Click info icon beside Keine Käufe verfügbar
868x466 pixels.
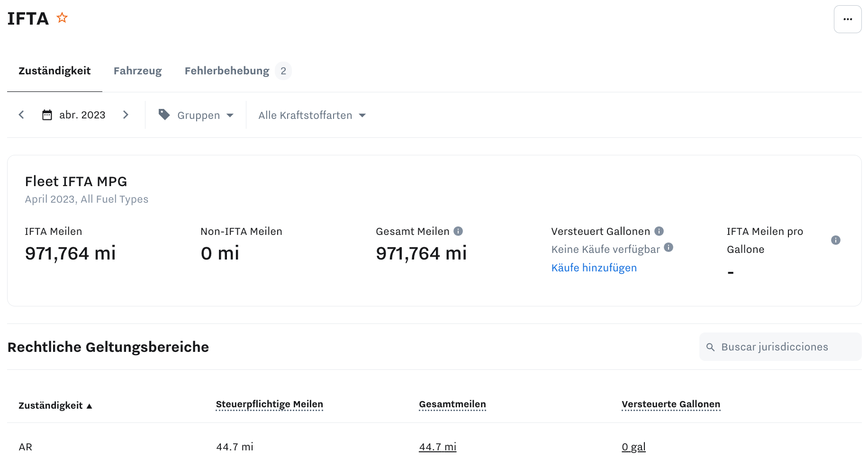[x=668, y=247]
